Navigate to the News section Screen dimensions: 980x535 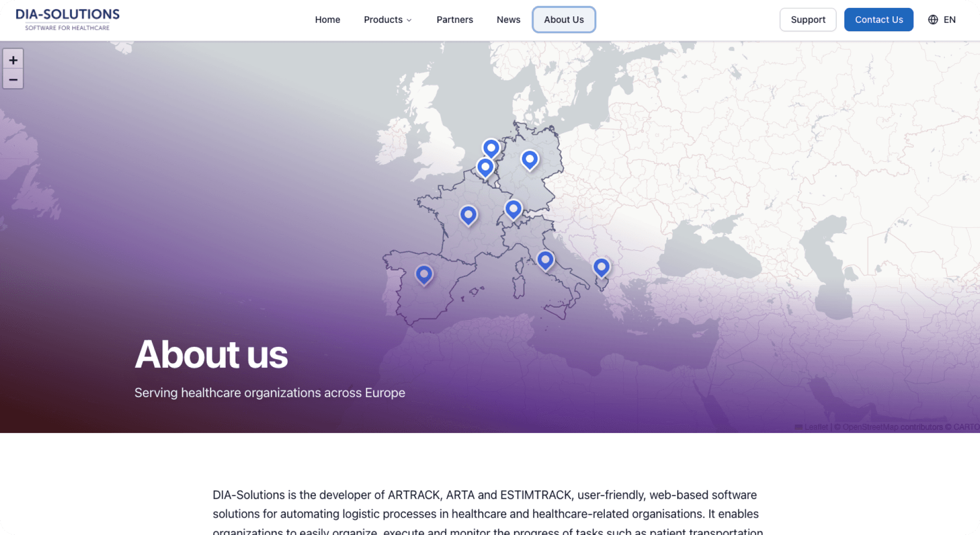pos(508,19)
